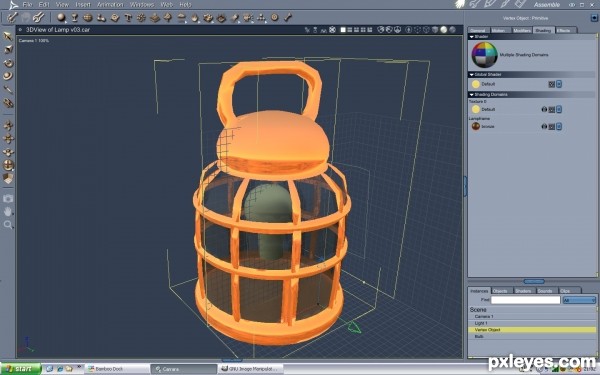Open the Web menu
The height and width of the screenshot is (375, 600).
(x=166, y=5)
